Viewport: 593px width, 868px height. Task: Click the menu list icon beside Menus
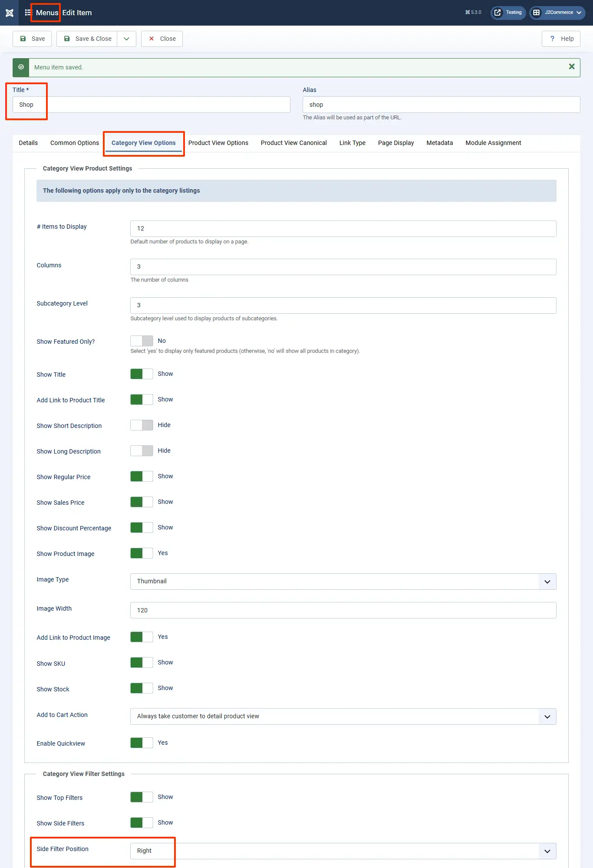coord(28,13)
